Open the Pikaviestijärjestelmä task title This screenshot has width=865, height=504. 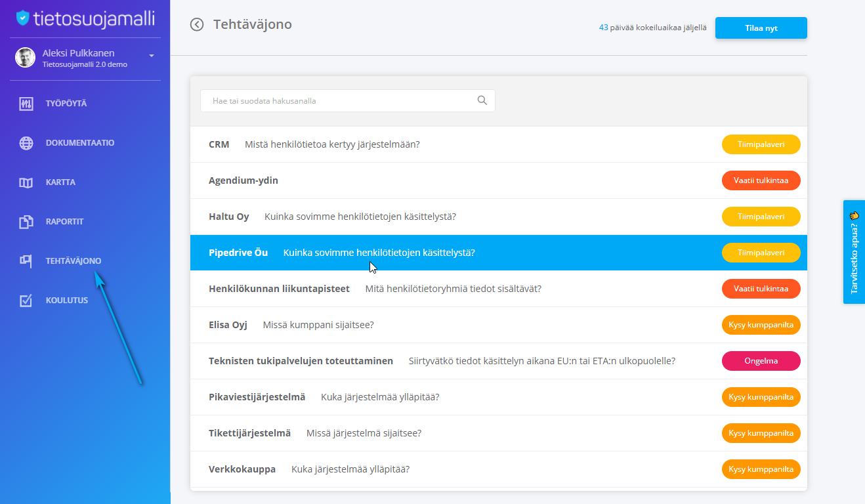[257, 397]
